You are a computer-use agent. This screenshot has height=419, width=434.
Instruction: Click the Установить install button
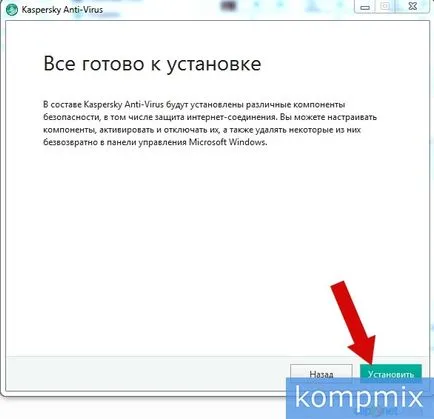391,373
